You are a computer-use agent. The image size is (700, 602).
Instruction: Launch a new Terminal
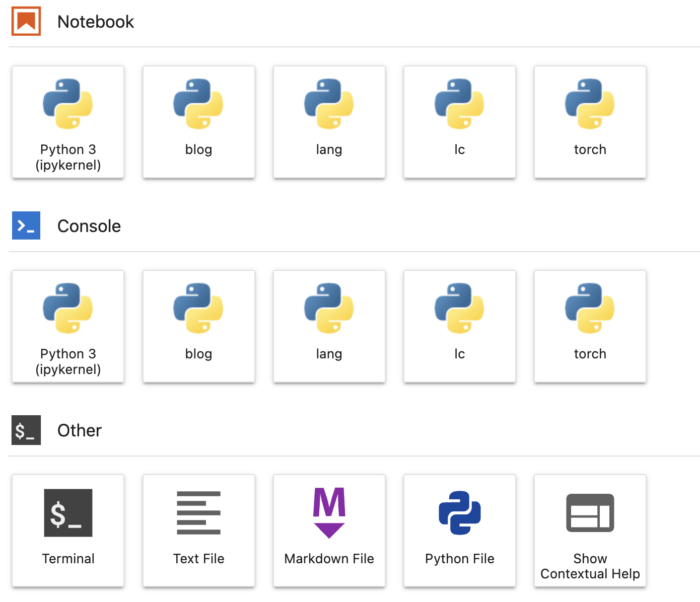click(x=68, y=531)
